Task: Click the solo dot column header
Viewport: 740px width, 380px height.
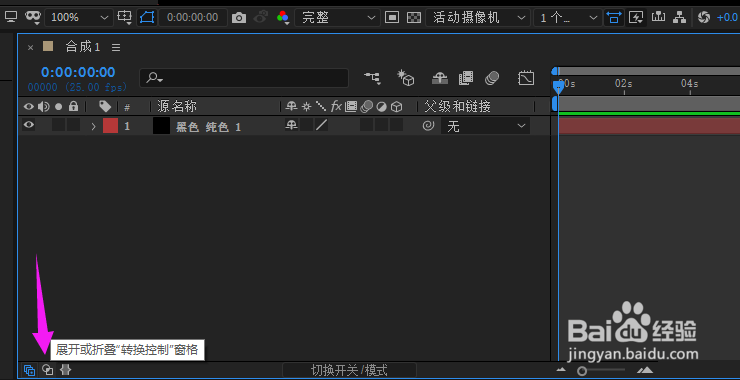Action: click(x=59, y=107)
